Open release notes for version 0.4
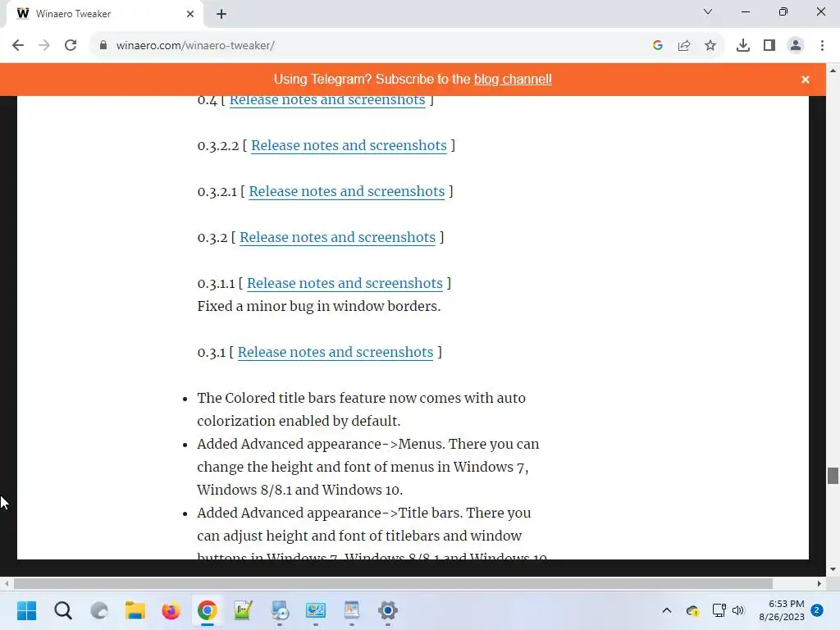The width and height of the screenshot is (840, 630). (327, 100)
